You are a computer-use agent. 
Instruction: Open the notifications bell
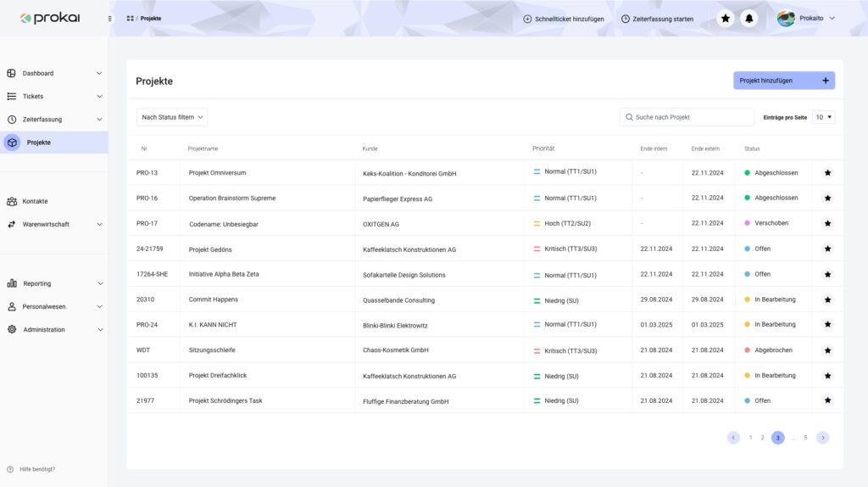pyautogui.click(x=749, y=19)
